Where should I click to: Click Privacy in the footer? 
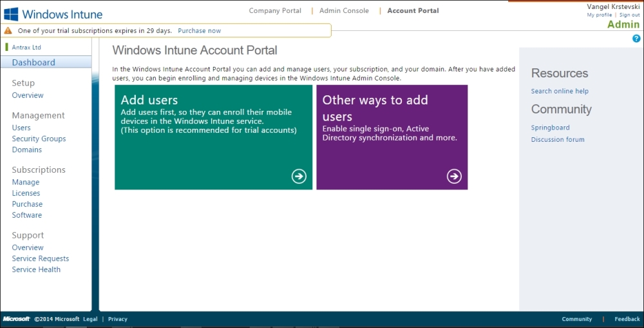pos(117,319)
